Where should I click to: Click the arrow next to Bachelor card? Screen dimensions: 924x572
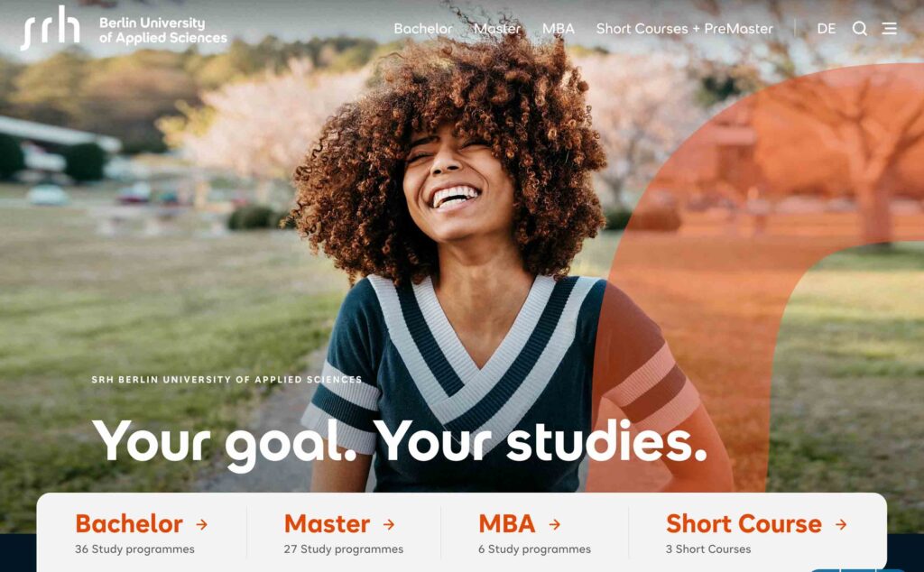click(x=201, y=523)
